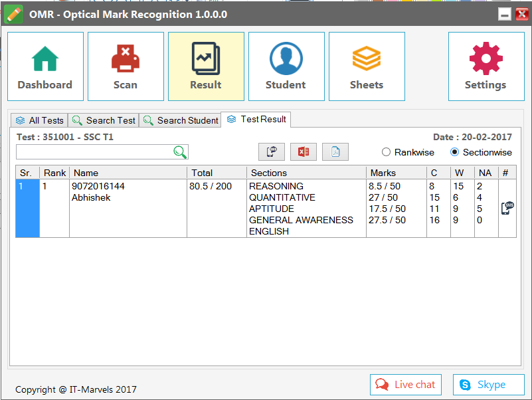Click the NA column header
Viewport: 532px width, 400px height.
tap(486, 173)
